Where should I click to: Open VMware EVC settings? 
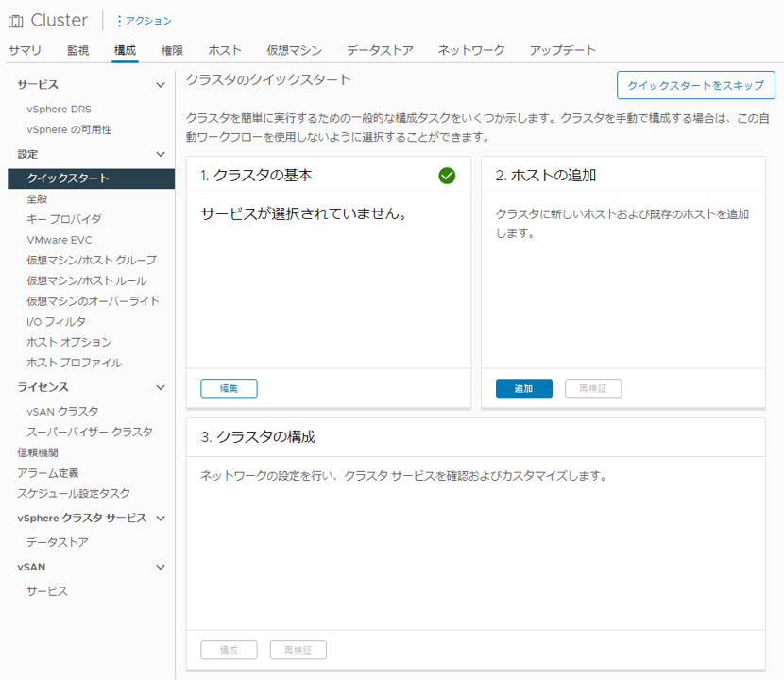click(x=60, y=240)
